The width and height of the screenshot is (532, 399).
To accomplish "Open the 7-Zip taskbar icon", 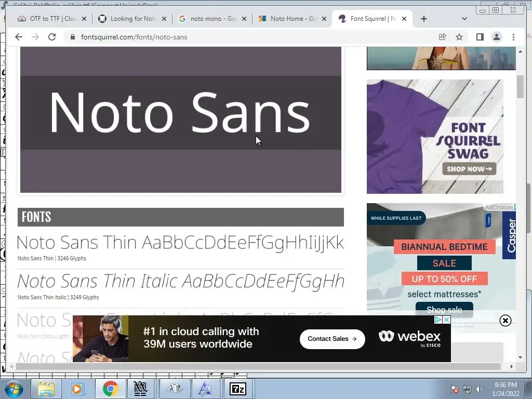I will pos(238,389).
